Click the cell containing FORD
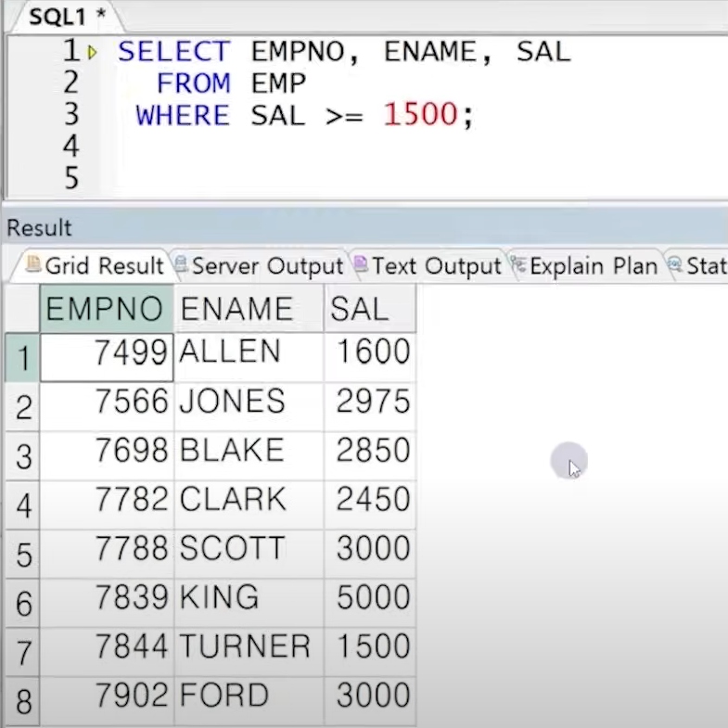 [x=249, y=702]
